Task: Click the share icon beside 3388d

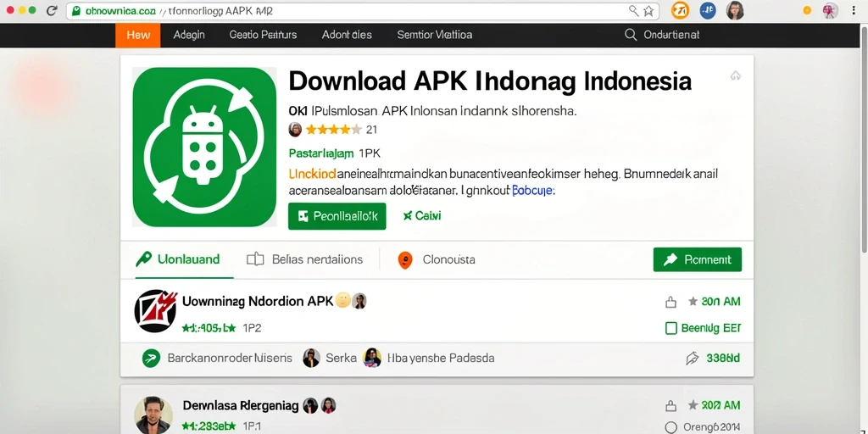Action: [x=692, y=359]
